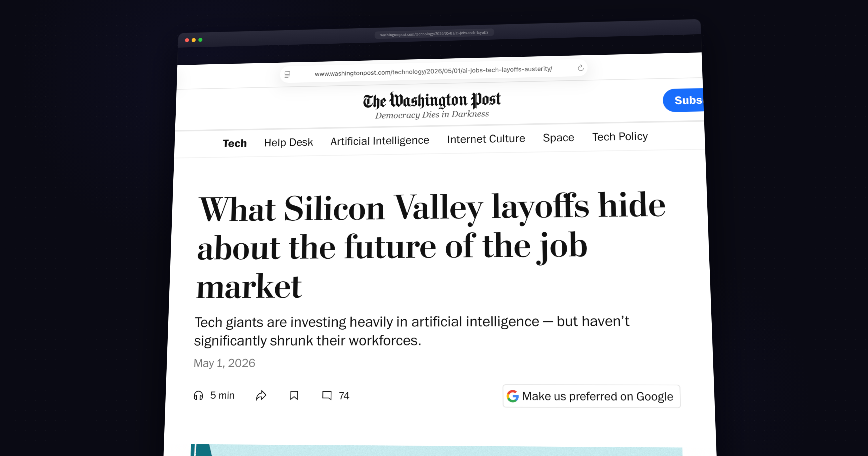The width and height of the screenshot is (868, 456).
Task: Go to the Help Desk section
Action: (288, 142)
